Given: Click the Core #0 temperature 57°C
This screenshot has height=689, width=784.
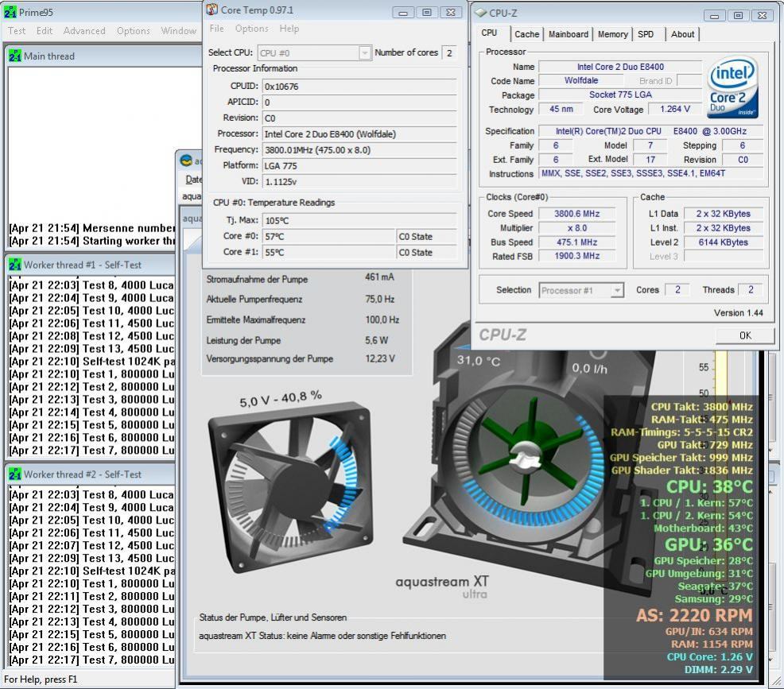Looking at the screenshot, I should coord(328,236).
